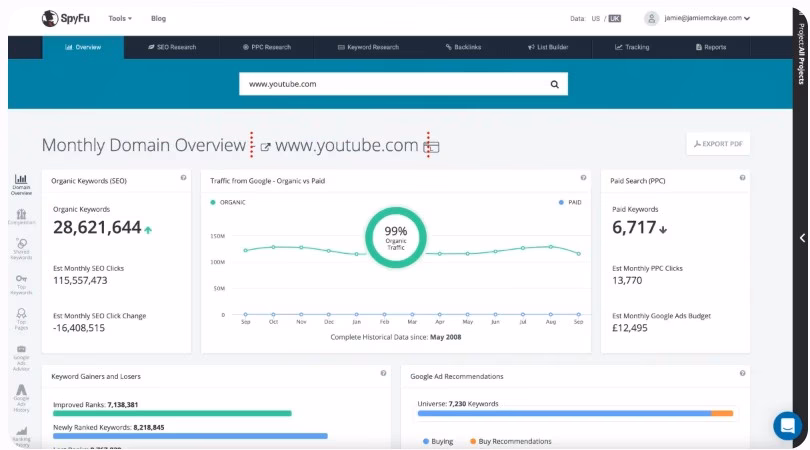
Task: Open the Blog link
Action: (x=158, y=18)
